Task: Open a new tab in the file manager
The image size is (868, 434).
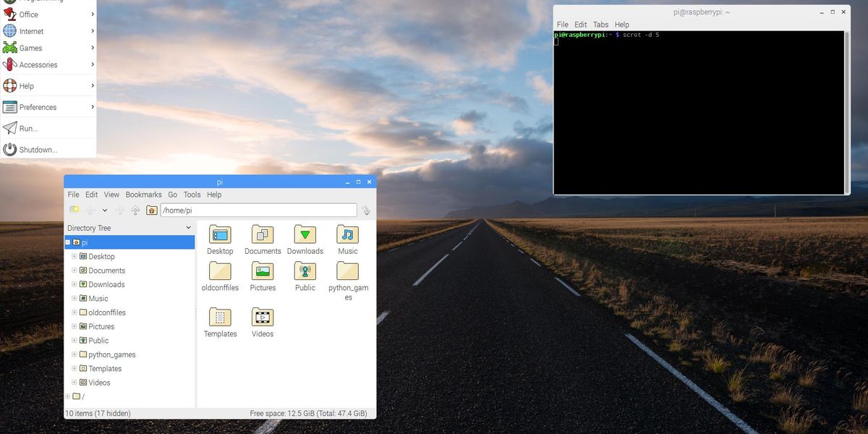Action: pos(74,210)
